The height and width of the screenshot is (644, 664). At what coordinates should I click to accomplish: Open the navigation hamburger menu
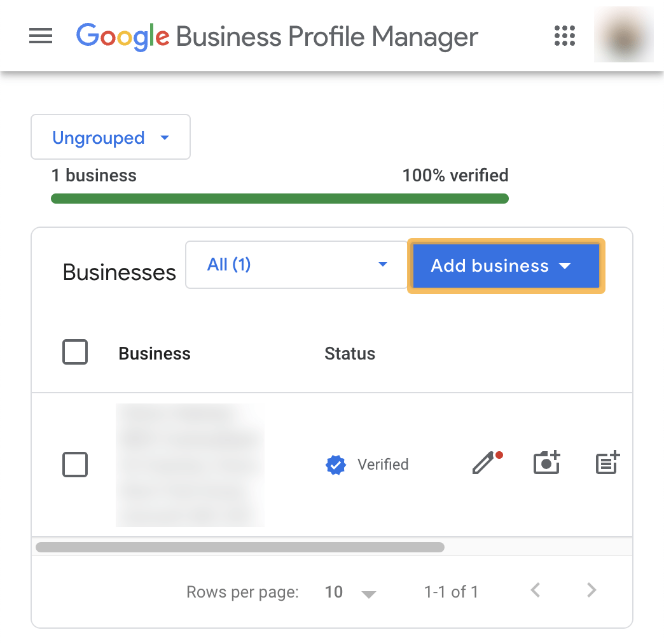(x=40, y=36)
